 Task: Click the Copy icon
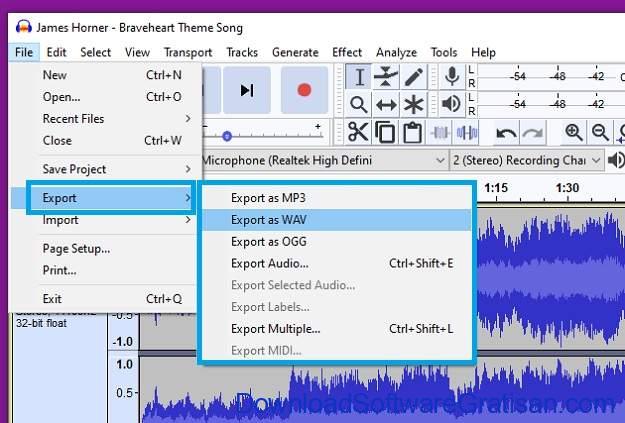pyautogui.click(x=385, y=132)
